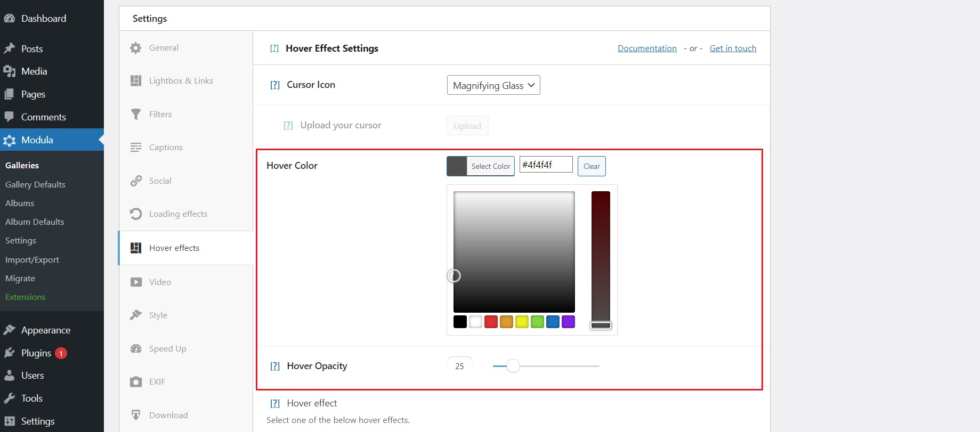Open help tooltip for Upload your cursor
The image size is (980, 432).
point(288,125)
